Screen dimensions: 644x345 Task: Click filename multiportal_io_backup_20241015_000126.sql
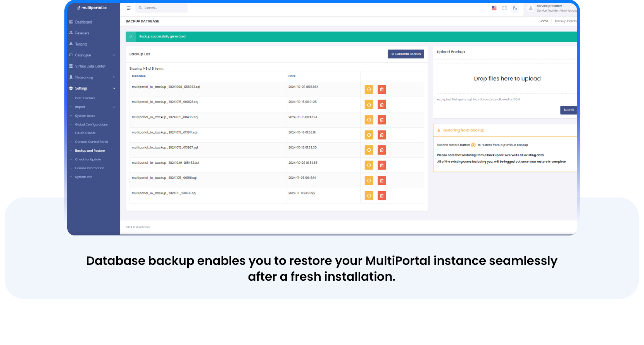(165, 102)
